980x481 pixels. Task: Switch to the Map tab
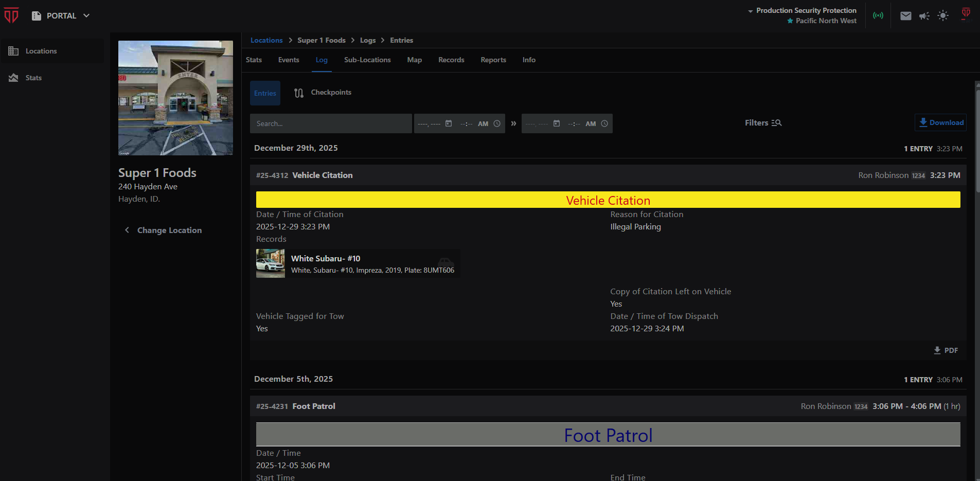(x=415, y=60)
